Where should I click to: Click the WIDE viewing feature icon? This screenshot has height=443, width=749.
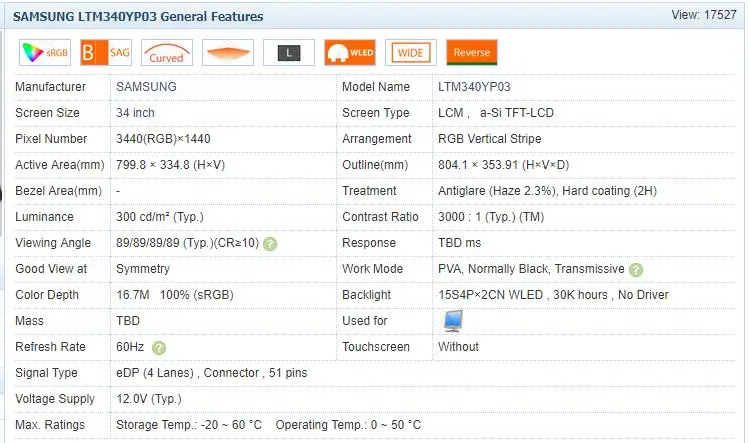[411, 53]
